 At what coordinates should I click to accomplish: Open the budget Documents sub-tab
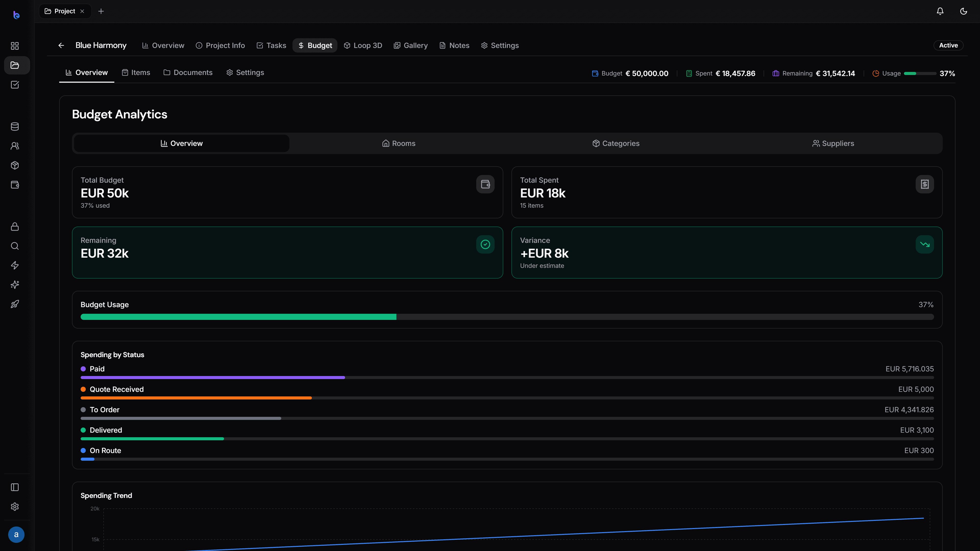pos(188,73)
